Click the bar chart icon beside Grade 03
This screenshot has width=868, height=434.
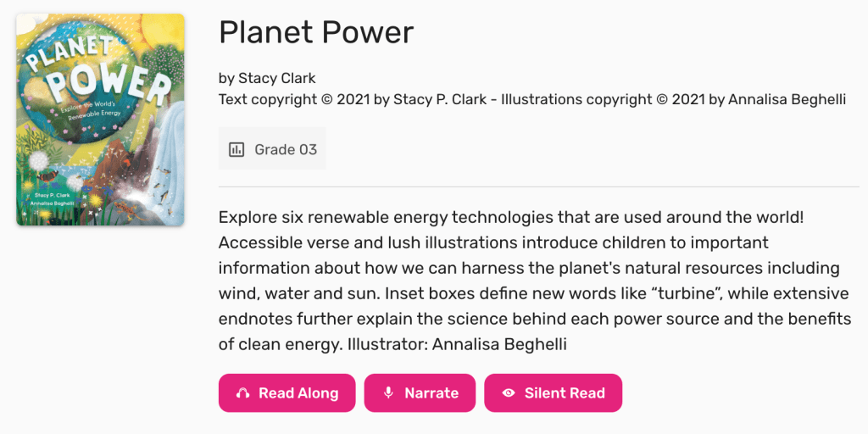click(x=237, y=150)
